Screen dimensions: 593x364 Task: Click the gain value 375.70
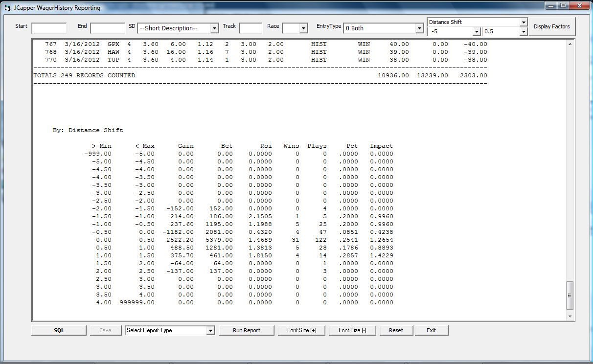[x=182, y=255]
